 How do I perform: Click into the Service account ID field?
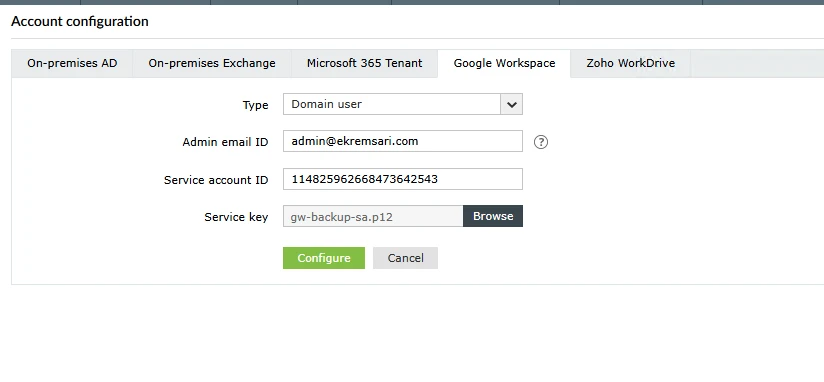403,179
